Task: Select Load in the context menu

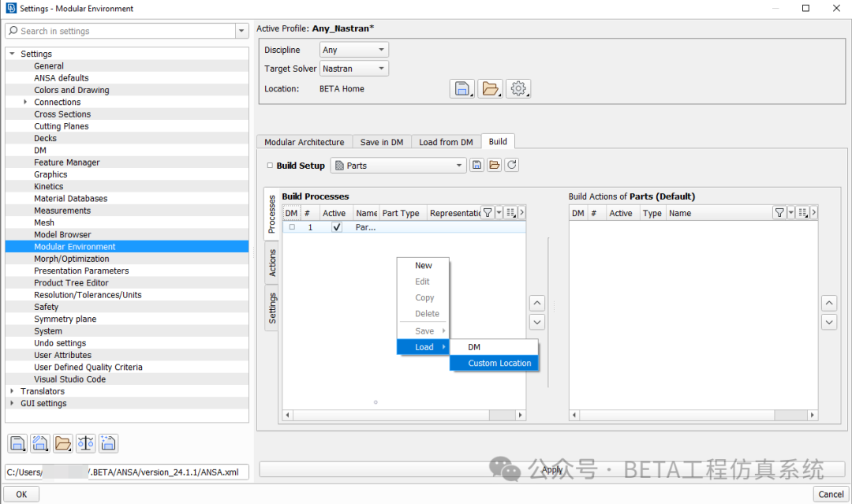Action: tap(424, 347)
